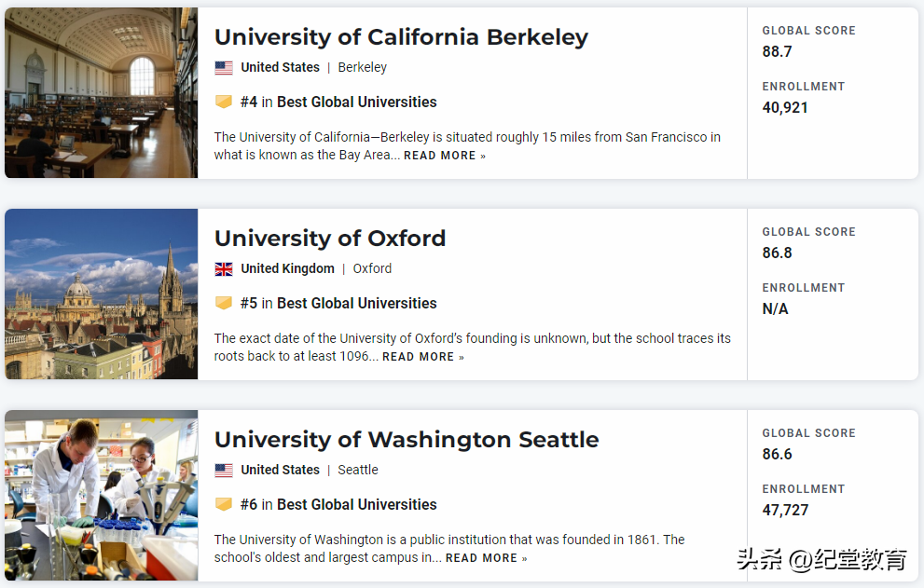The width and height of the screenshot is (924, 588).
Task: Open the University of Washington Seattle title
Action: tap(407, 440)
